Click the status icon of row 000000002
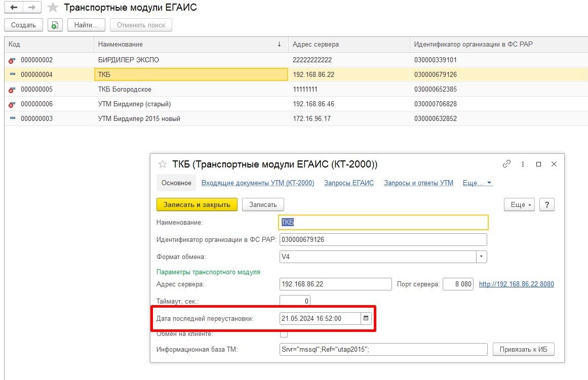The height and width of the screenshot is (380, 588). tap(12, 60)
